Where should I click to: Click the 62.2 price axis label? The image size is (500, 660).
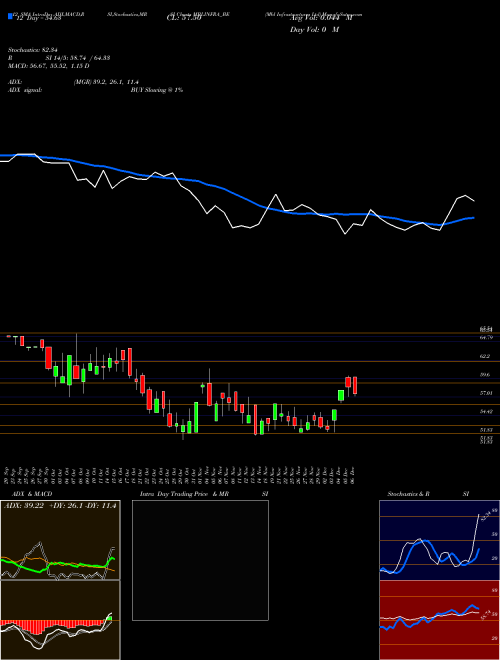pyautogui.click(x=485, y=356)
